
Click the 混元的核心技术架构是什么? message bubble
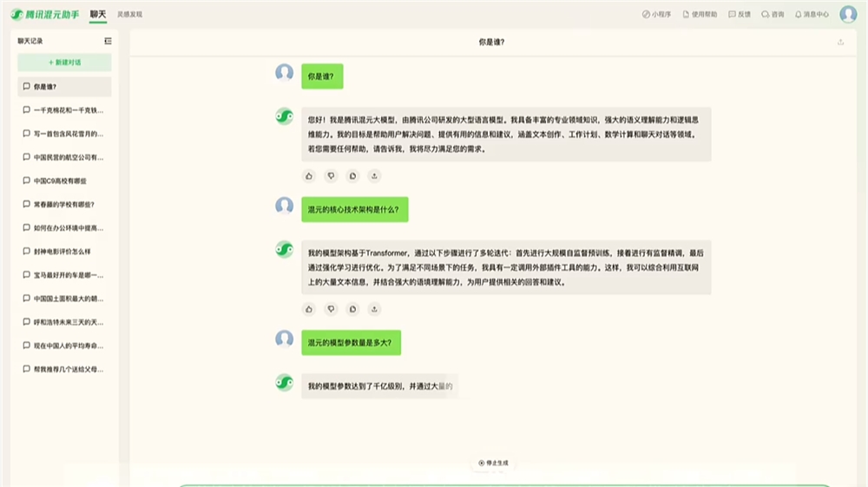(x=355, y=210)
